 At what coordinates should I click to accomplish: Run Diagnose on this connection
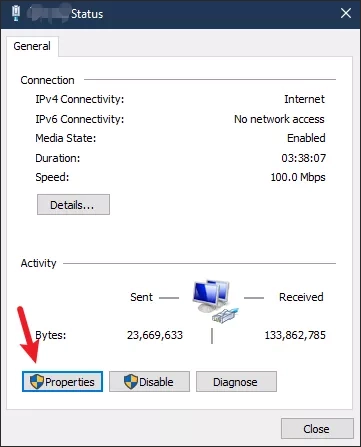(236, 382)
